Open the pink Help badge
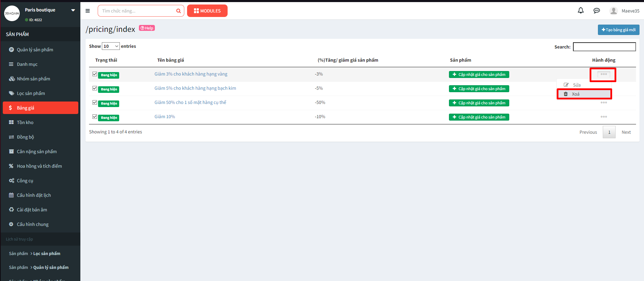The width and height of the screenshot is (644, 281). [147, 28]
